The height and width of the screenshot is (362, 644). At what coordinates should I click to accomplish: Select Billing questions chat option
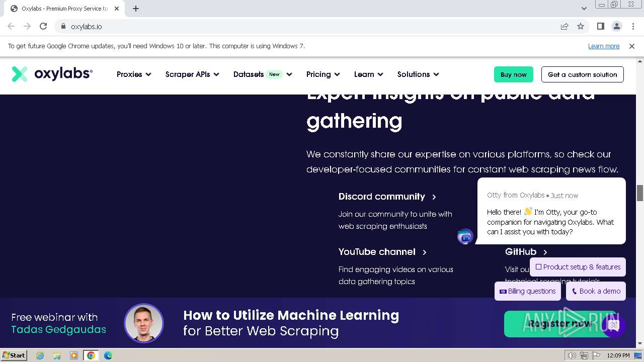(527, 291)
